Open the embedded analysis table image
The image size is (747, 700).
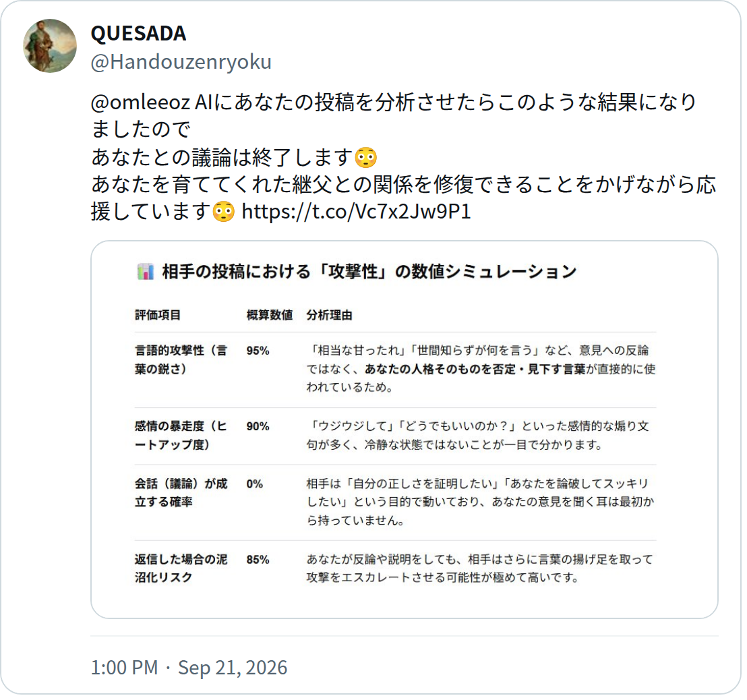tap(404, 430)
